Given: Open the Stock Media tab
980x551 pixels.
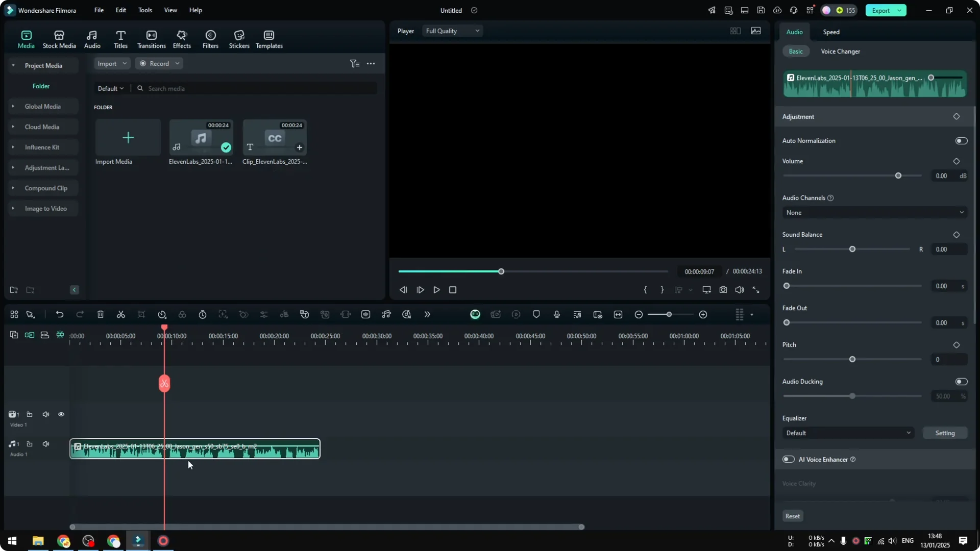Looking at the screenshot, I should [59, 39].
